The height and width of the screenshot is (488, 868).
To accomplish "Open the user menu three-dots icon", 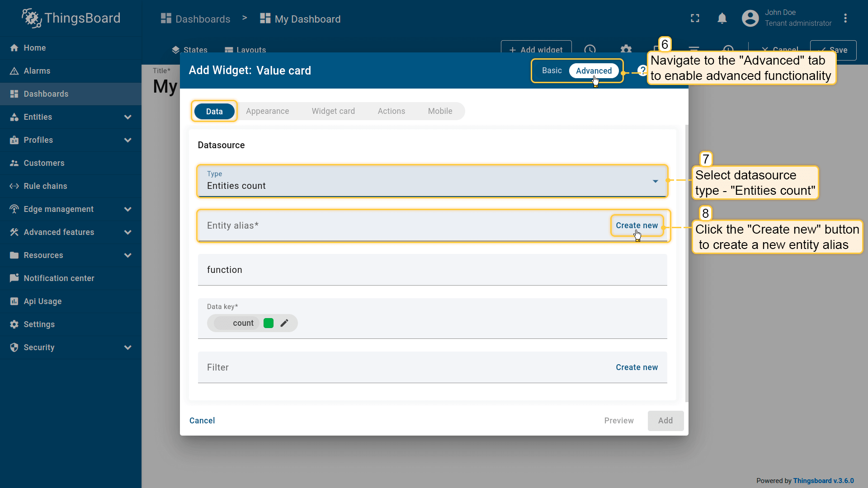I will (x=845, y=19).
